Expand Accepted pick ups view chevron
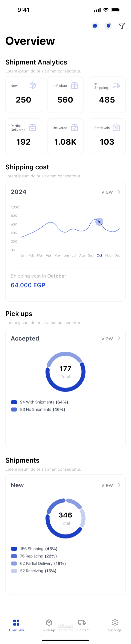The height and width of the screenshot is (644, 131). (119, 338)
